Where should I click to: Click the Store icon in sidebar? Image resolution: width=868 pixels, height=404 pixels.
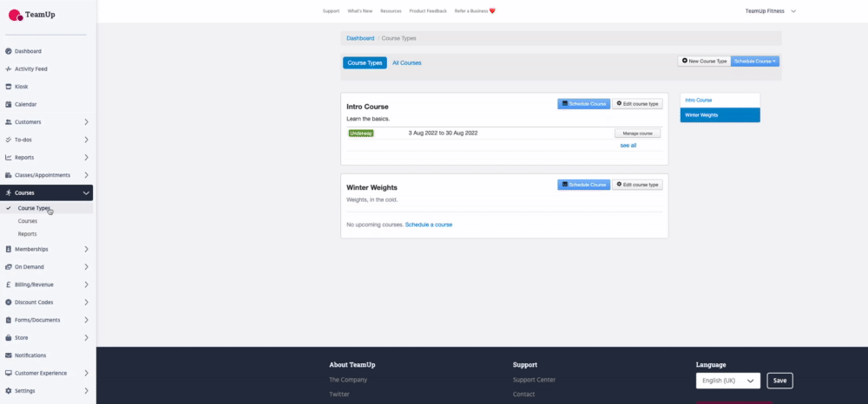[x=8, y=337]
